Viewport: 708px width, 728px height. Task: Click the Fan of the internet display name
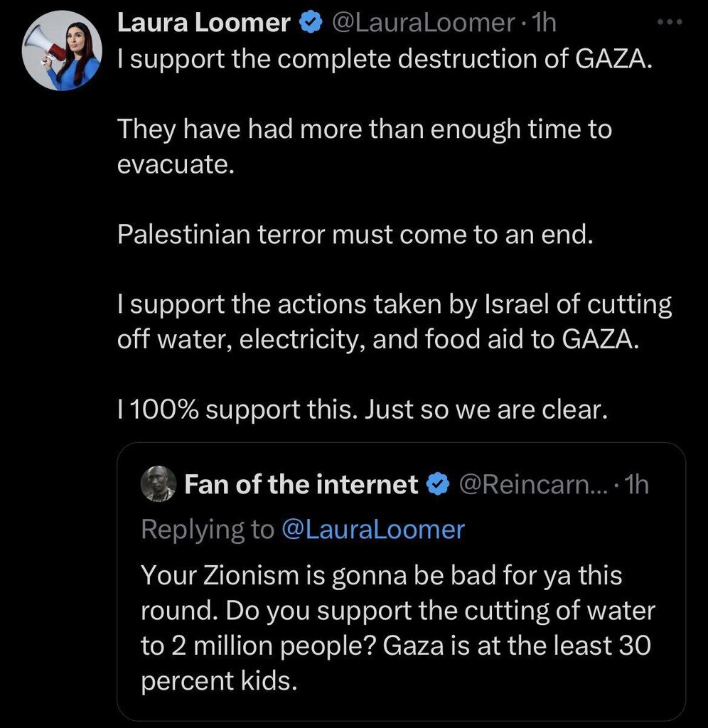[x=301, y=485]
